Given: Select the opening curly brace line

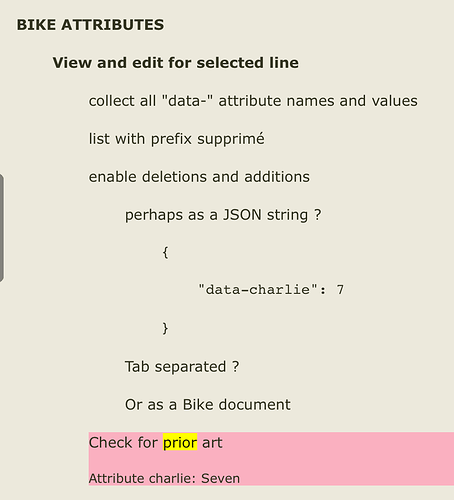Looking at the screenshot, I should [165, 252].
